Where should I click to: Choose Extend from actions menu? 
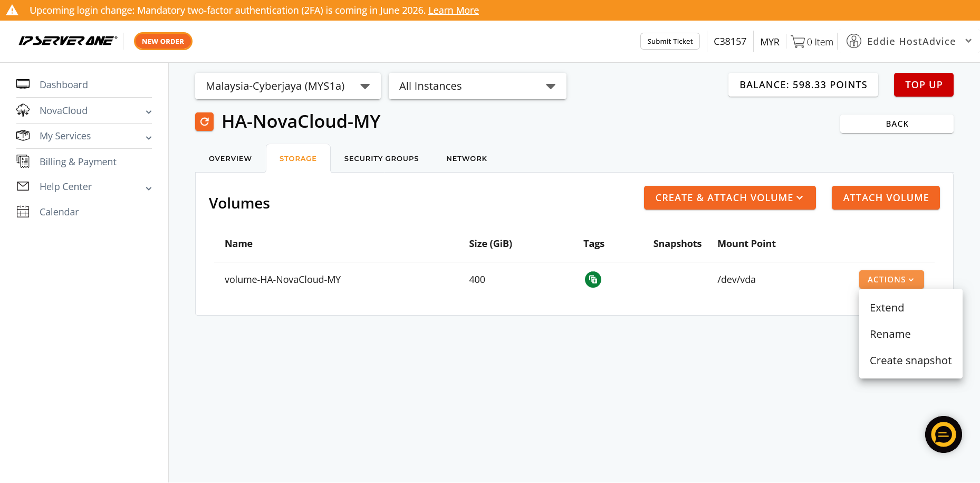click(x=911, y=308)
